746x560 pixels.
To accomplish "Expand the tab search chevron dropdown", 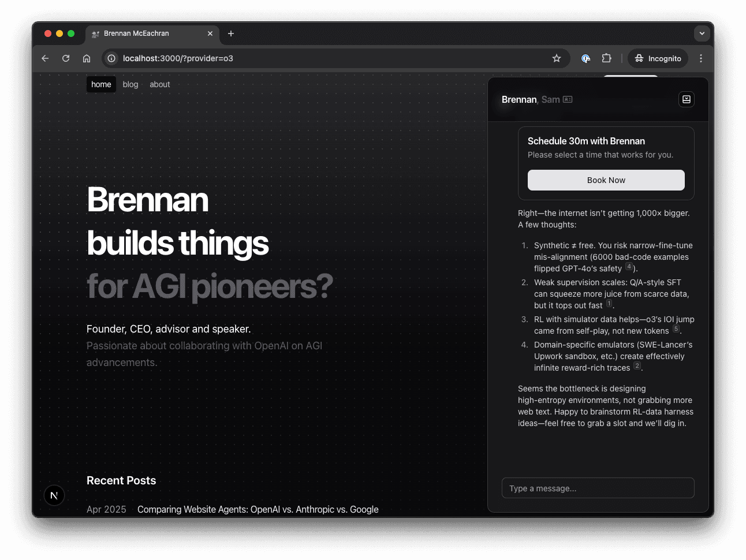I will pos(702,33).
